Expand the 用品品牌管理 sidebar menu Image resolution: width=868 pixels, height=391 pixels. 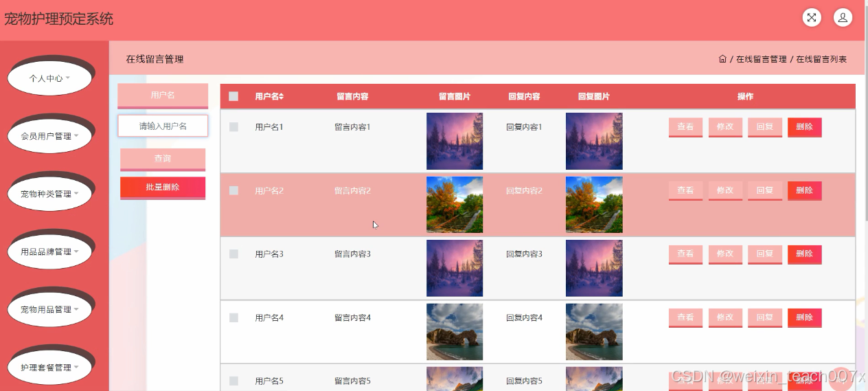[50, 252]
